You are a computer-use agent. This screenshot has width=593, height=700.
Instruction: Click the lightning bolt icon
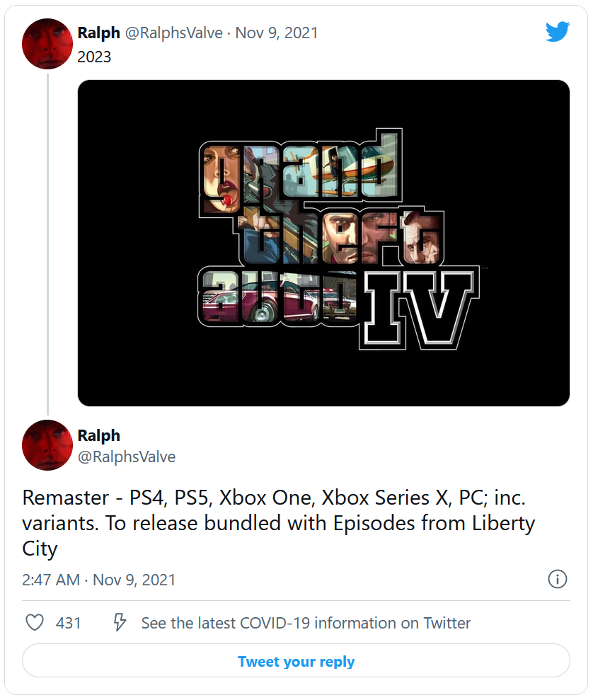pyautogui.click(x=120, y=623)
